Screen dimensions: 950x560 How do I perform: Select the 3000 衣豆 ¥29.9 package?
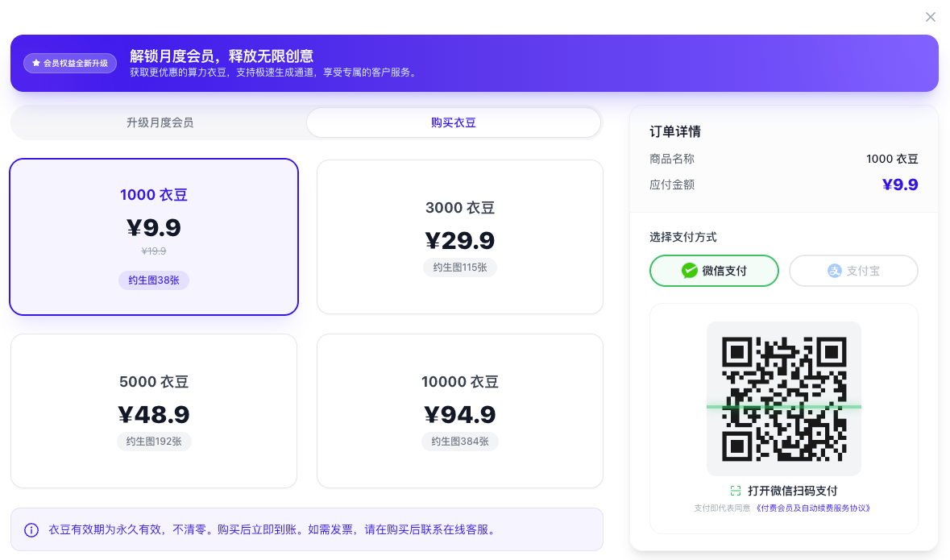click(460, 237)
